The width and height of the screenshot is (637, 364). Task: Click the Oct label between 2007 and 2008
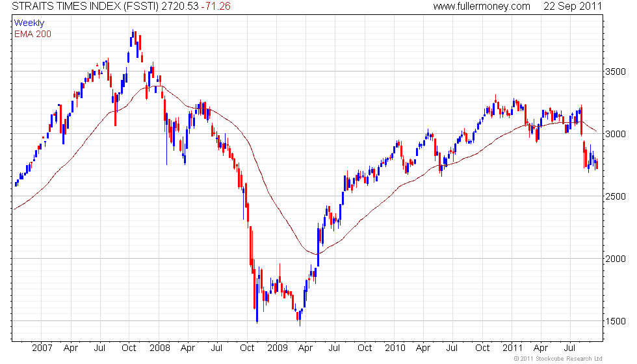click(x=129, y=348)
